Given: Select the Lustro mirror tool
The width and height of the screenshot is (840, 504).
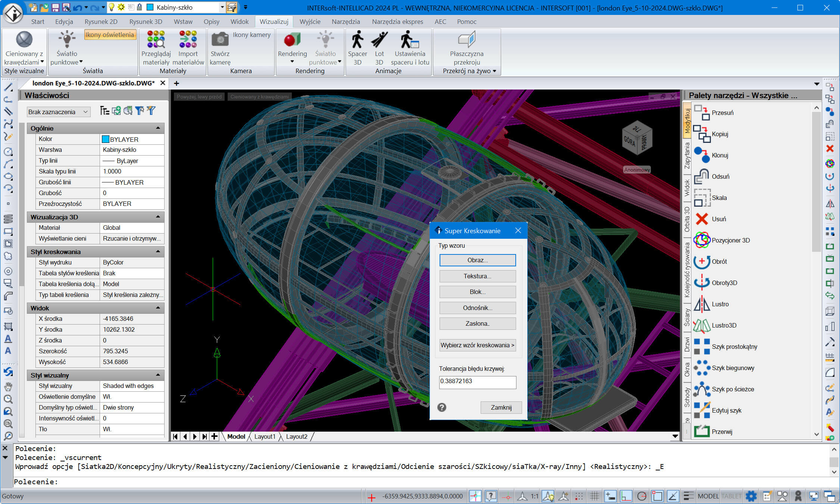Looking at the screenshot, I should coord(711,304).
